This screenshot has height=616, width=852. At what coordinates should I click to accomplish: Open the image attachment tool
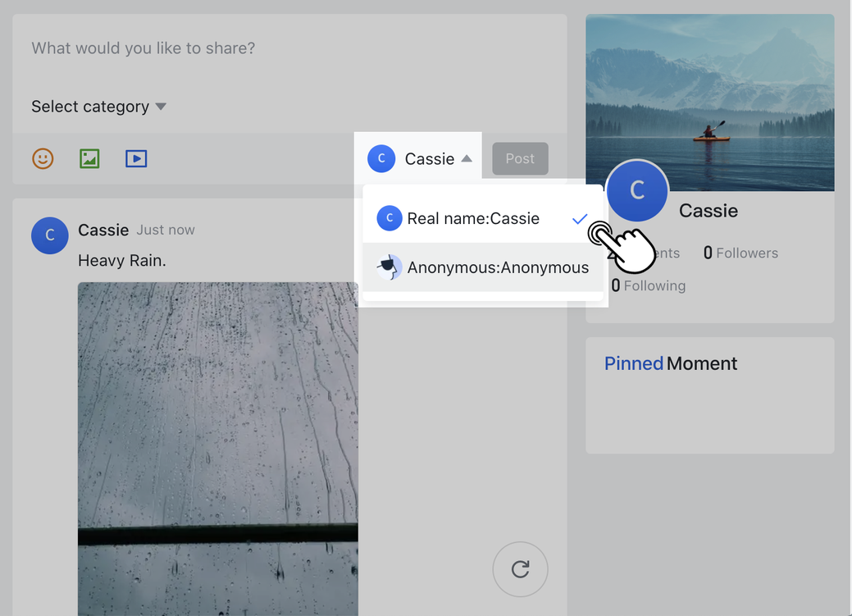[x=89, y=158]
